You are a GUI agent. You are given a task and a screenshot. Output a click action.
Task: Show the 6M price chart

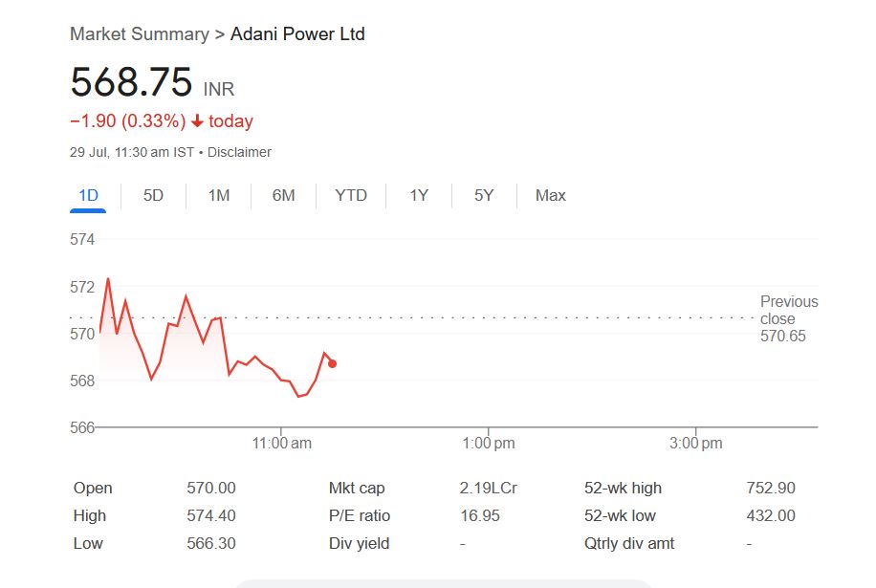click(283, 195)
